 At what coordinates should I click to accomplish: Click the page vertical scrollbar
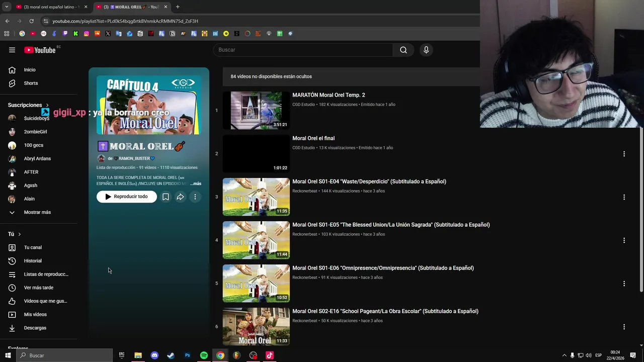click(x=641, y=209)
